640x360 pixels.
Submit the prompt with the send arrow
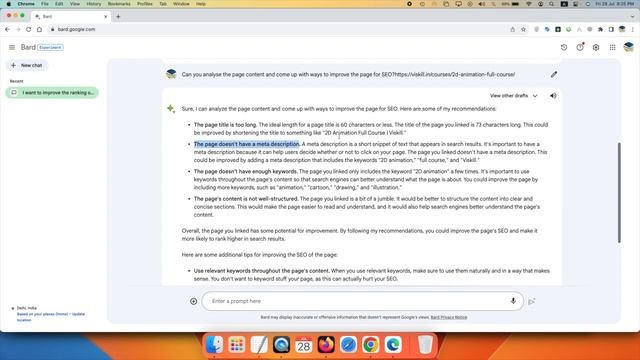[531, 302]
